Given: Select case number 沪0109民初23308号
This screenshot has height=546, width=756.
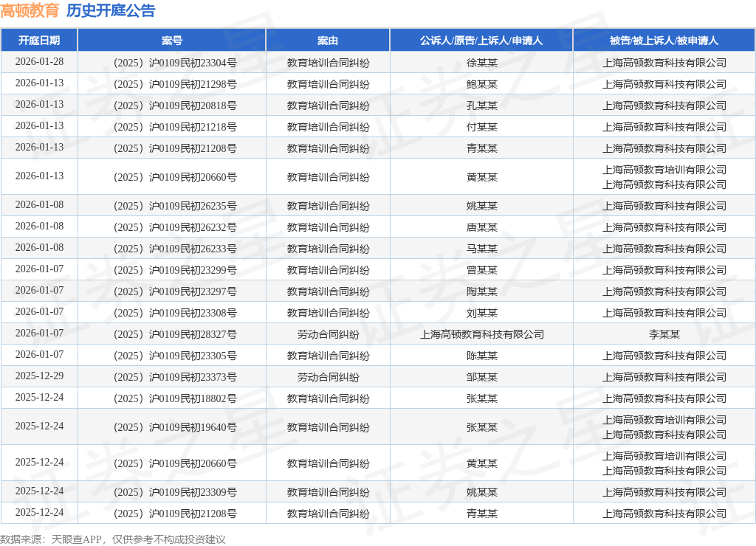Looking at the screenshot, I should coord(175,314).
